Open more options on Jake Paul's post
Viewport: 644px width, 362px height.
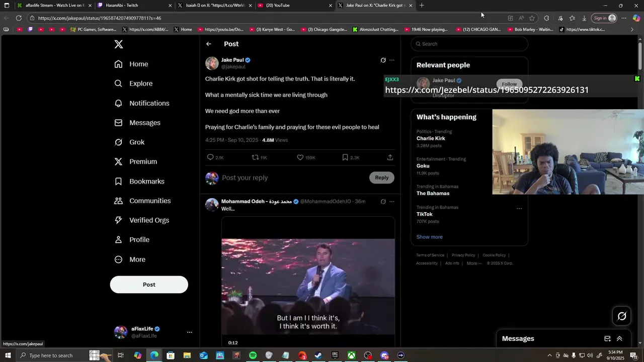(392, 60)
